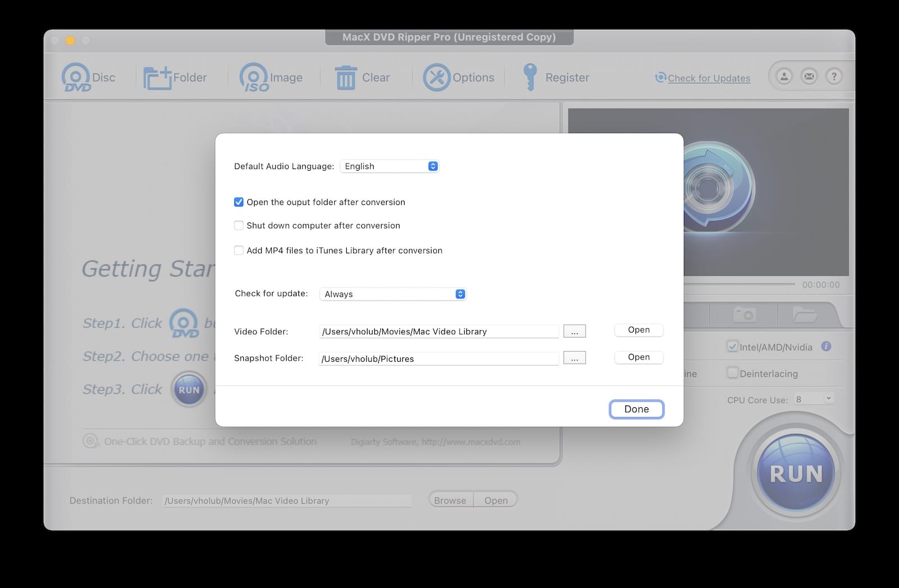Click the window minimize yellow button

(x=70, y=40)
